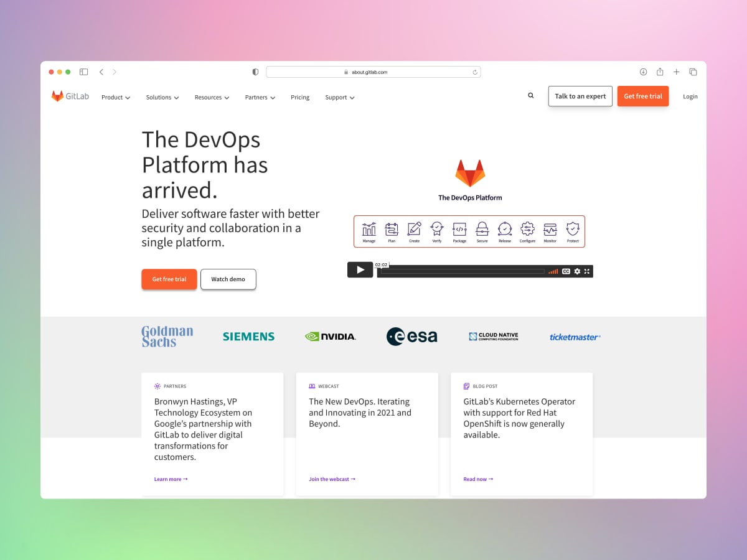Click Get free trial below the headline

[x=169, y=279]
